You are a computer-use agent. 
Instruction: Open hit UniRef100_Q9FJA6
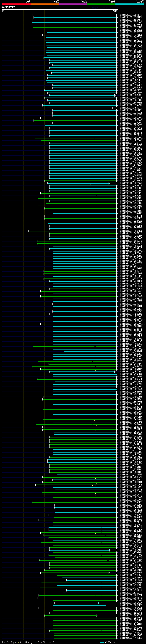[x=131, y=22]
